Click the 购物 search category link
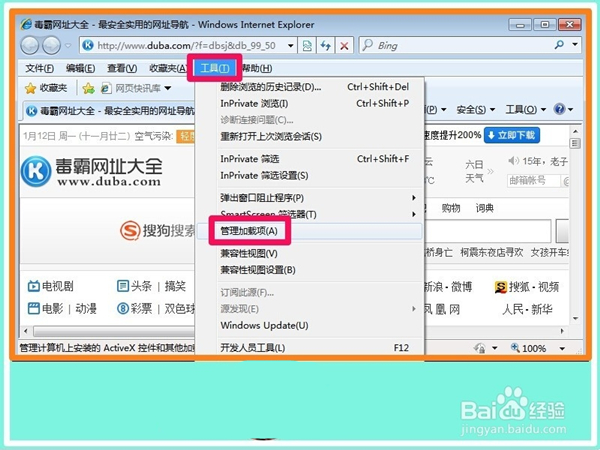 [x=451, y=208]
